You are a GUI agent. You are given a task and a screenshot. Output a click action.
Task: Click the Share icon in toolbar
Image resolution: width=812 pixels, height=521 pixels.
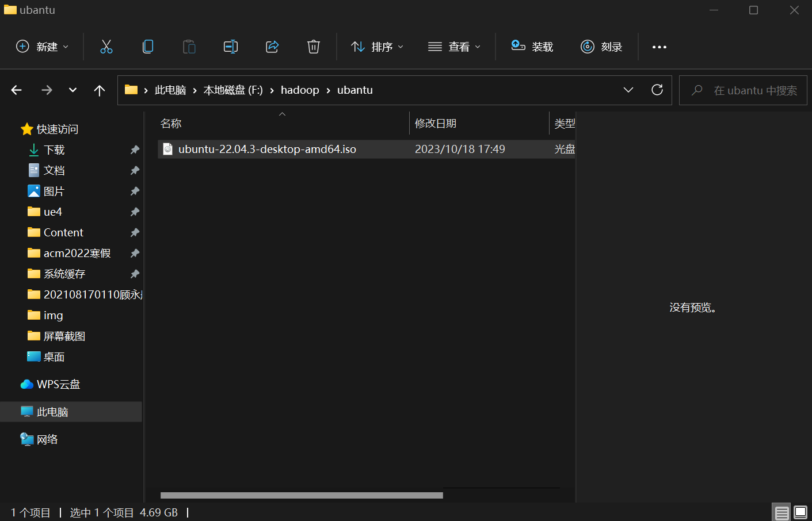coord(272,47)
